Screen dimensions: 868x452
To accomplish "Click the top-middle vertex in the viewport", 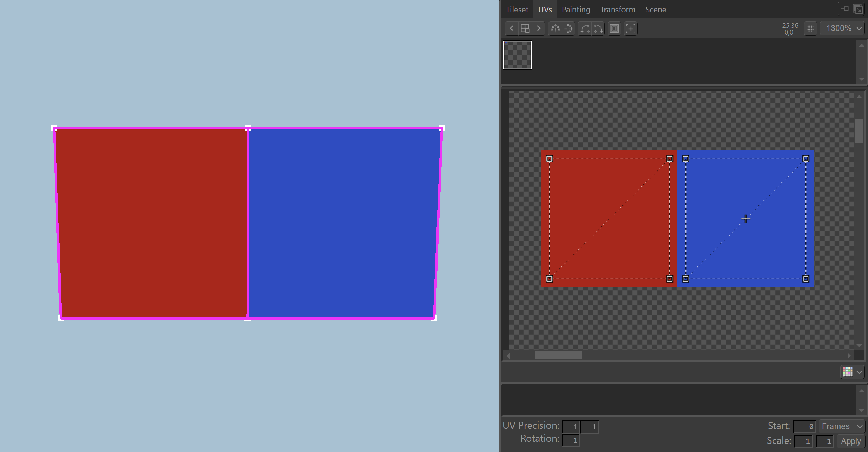I will (x=248, y=128).
